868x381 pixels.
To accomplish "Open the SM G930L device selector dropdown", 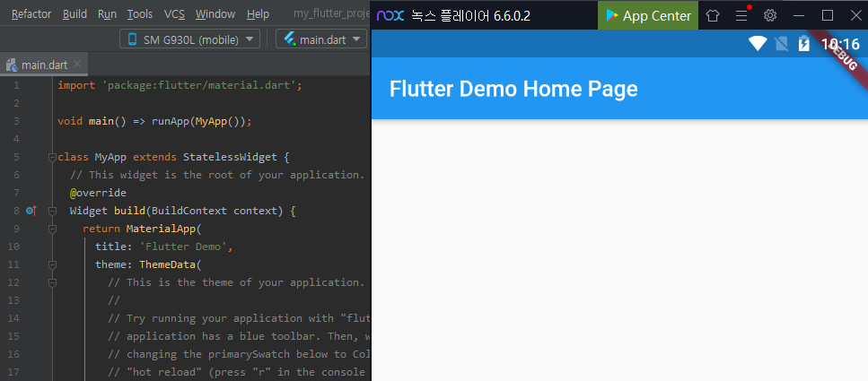I will [x=190, y=39].
